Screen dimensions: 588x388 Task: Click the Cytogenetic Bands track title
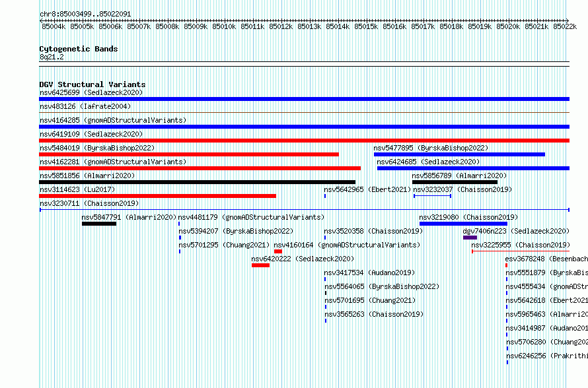(x=79, y=49)
